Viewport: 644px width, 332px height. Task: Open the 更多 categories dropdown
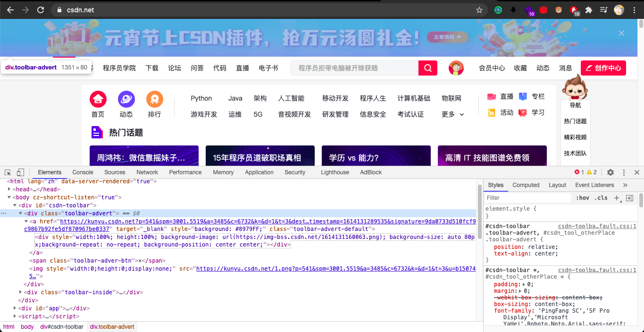click(x=453, y=114)
